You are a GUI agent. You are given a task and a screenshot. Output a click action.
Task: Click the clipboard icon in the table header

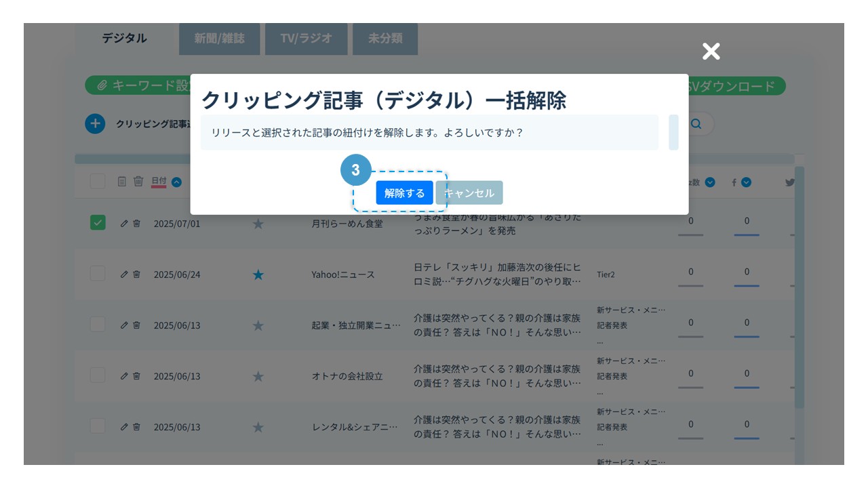(122, 181)
